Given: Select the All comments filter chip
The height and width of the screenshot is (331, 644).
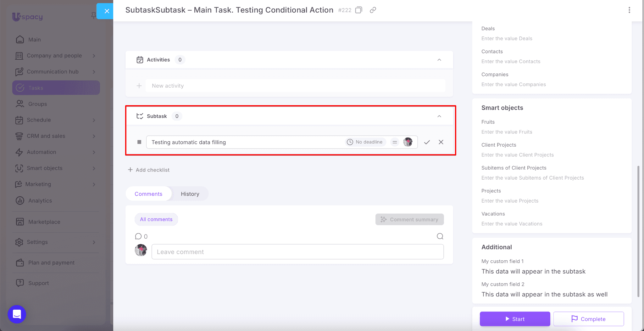Looking at the screenshot, I should pos(156,219).
